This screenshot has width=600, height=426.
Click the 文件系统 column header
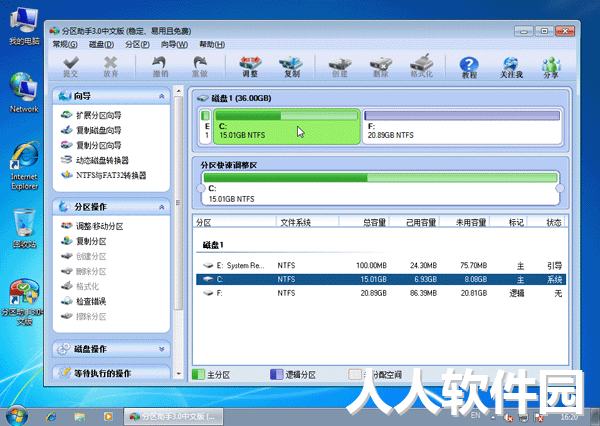[x=307, y=222]
